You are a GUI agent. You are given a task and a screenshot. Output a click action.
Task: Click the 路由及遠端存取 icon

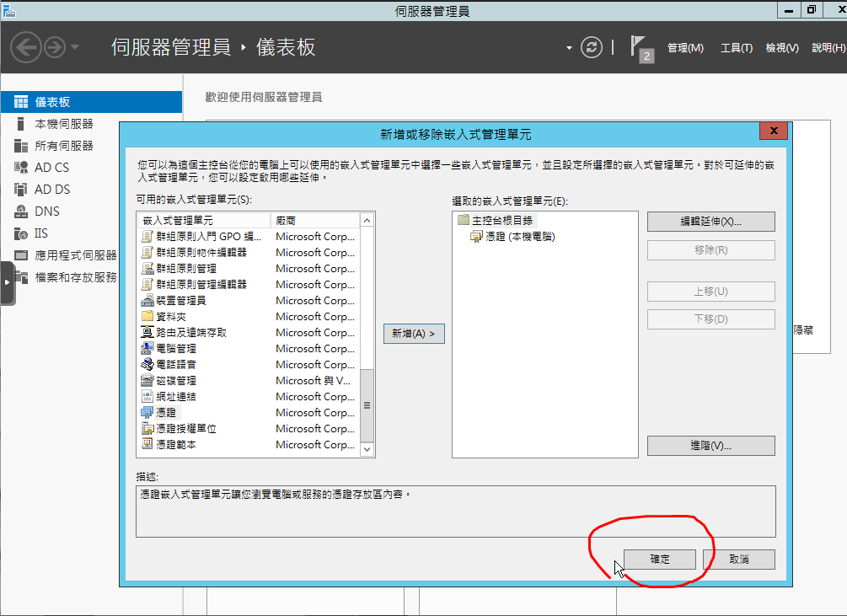click(147, 332)
